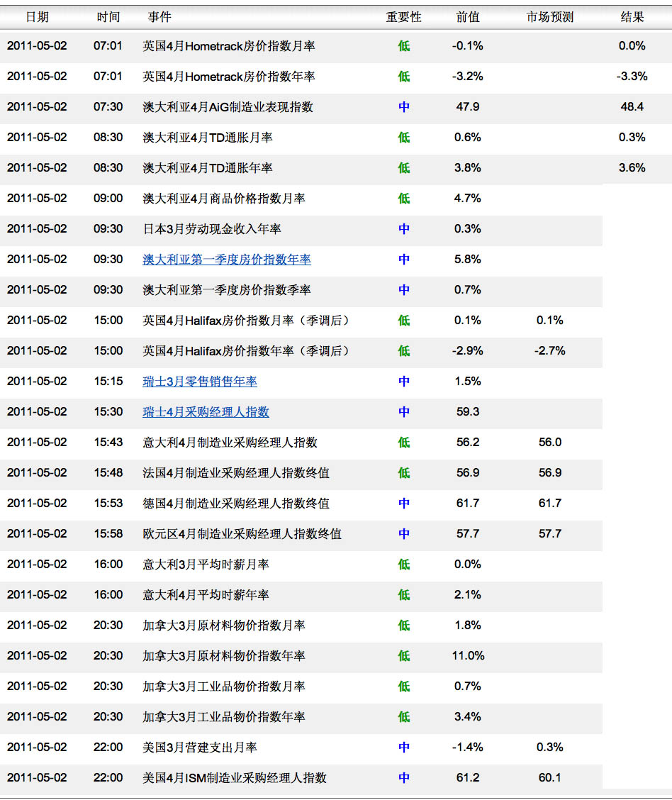This screenshot has height=800, width=672.
Task: Select event 澳大利亚第一季度房价指数季率
Action: tap(226, 290)
